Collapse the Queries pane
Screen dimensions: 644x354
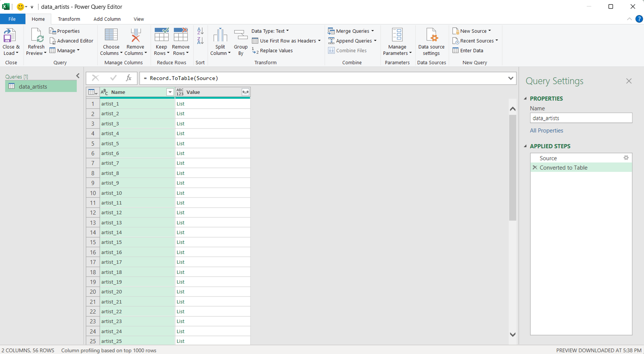tap(78, 76)
